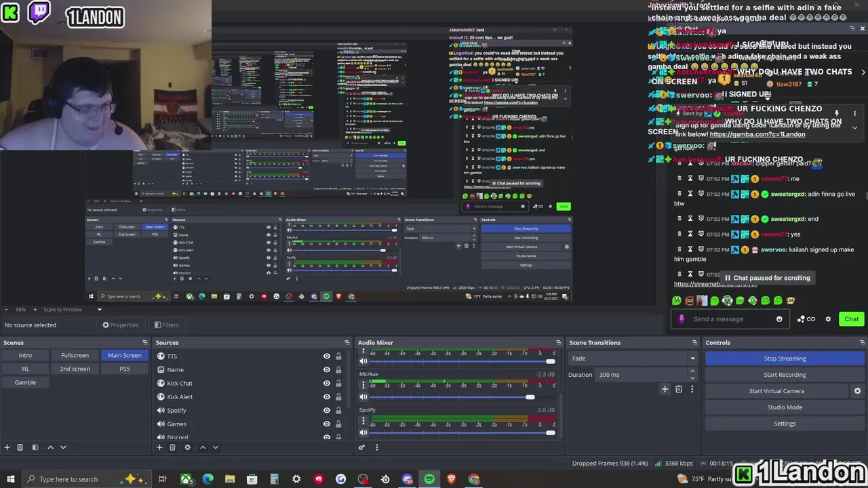
Task: Hide the Kick Alert source
Action: (x=327, y=397)
